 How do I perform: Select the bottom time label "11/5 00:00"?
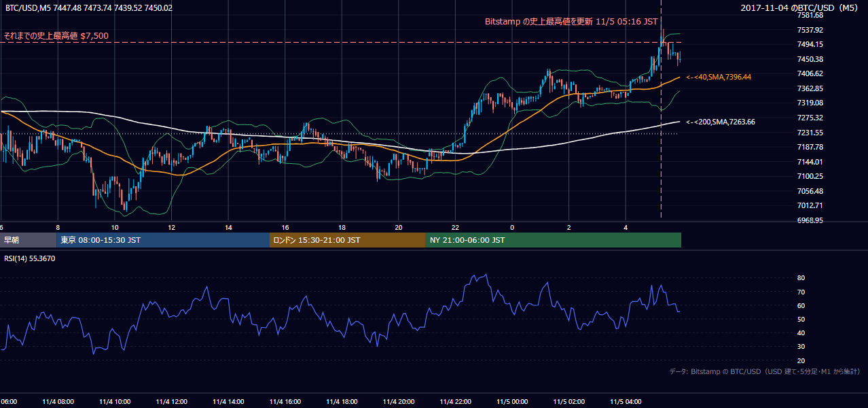[x=513, y=401]
